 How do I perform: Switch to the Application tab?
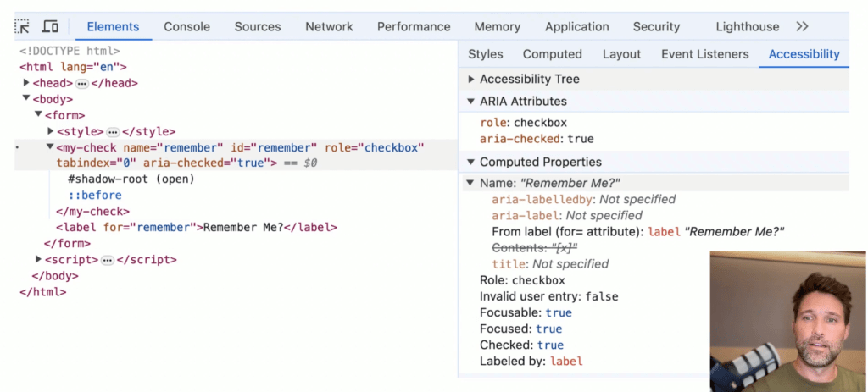point(576,26)
